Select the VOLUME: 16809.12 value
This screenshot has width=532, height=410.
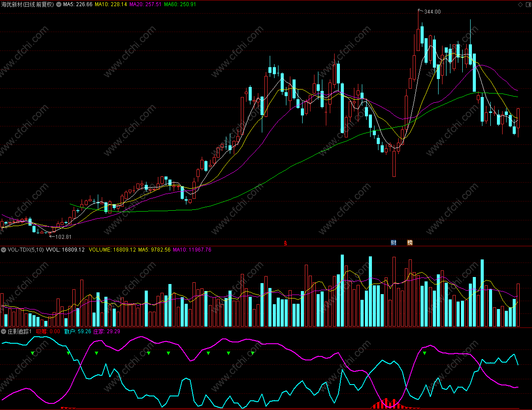click(112, 250)
